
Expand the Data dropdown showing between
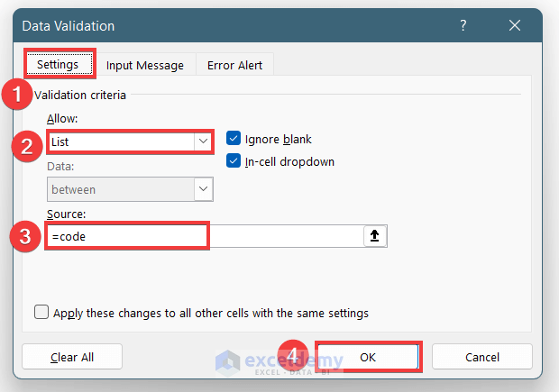pyautogui.click(x=203, y=189)
